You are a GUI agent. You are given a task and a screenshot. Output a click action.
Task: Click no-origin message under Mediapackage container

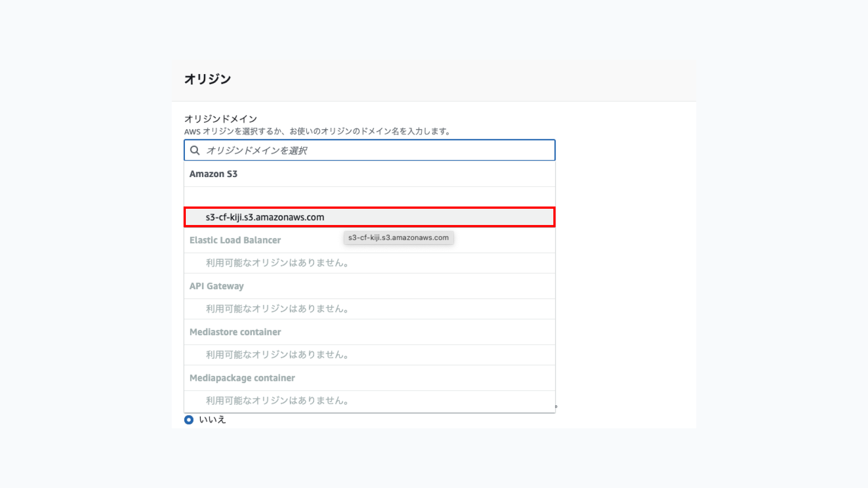(277, 401)
